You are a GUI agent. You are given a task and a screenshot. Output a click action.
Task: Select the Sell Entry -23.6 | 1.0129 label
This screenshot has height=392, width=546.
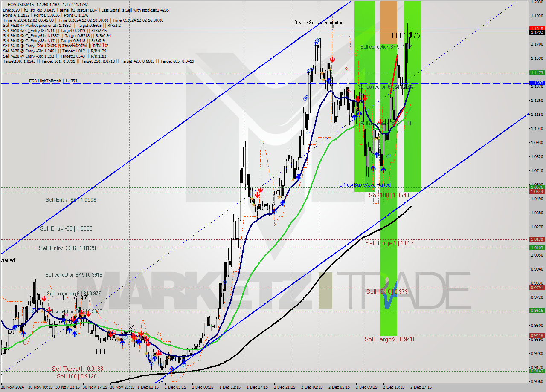click(x=67, y=248)
